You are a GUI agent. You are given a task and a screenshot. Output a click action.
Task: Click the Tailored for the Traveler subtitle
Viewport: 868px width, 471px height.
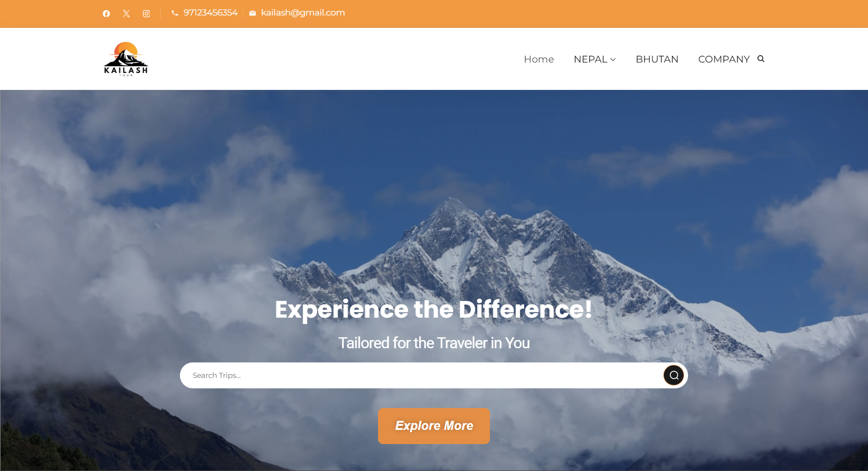point(434,343)
